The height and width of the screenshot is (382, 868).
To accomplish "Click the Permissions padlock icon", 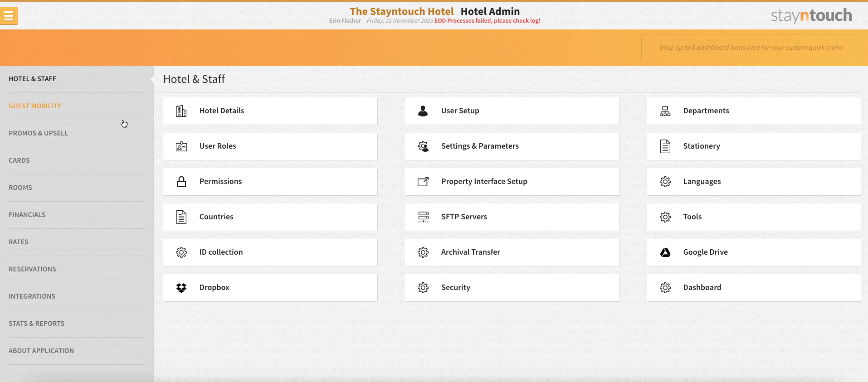I will 181,182.
